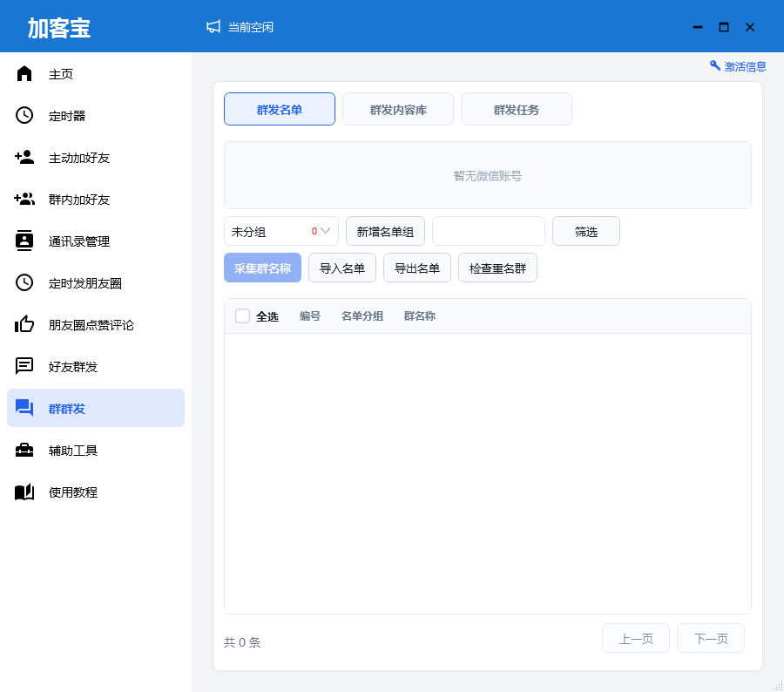Viewport: 784px width, 692px height.
Task: Open the 主页 menu item
Action: tap(96, 74)
